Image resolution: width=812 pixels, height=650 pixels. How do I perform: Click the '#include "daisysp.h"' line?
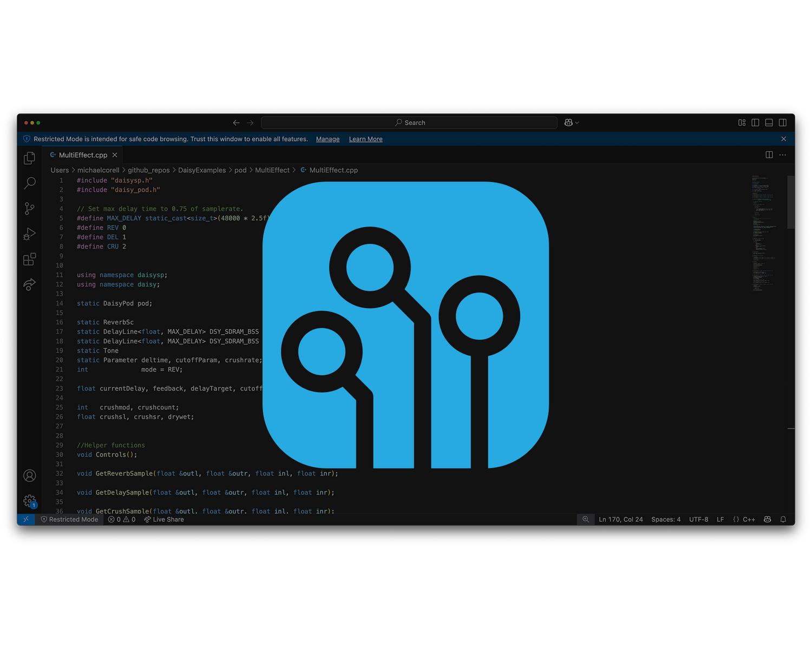pyautogui.click(x=115, y=180)
